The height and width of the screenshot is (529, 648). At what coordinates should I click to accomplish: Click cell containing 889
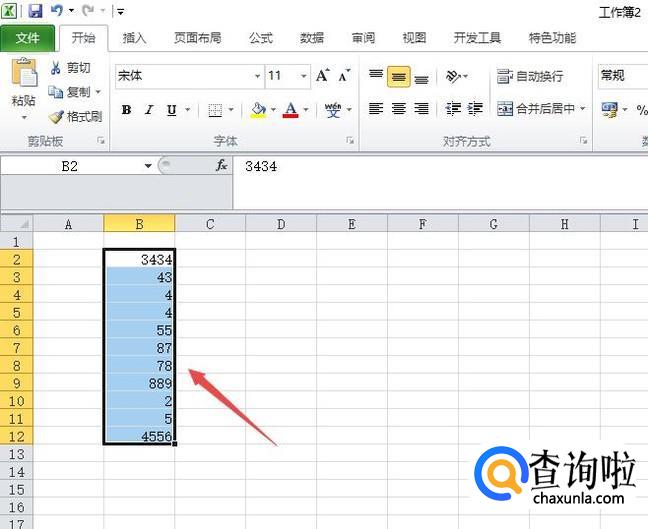point(140,383)
